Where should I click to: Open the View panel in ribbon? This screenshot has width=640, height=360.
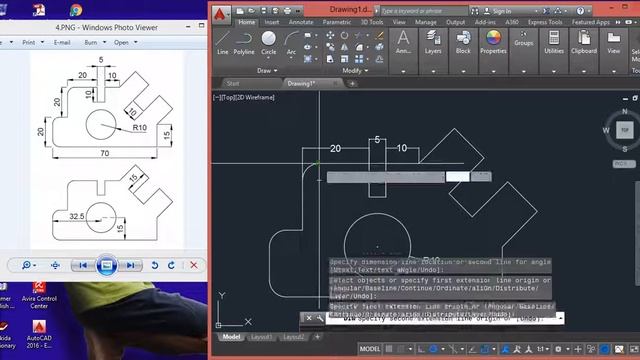614,42
